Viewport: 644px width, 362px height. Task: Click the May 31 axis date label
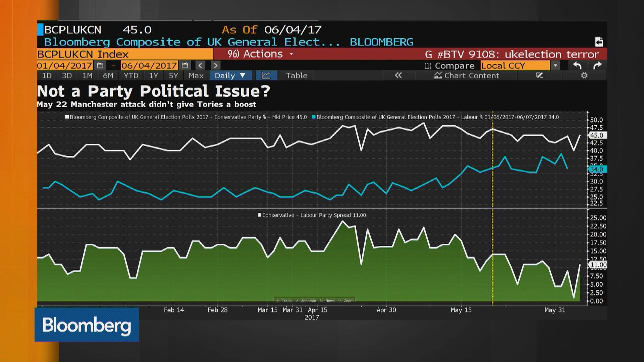click(x=555, y=310)
